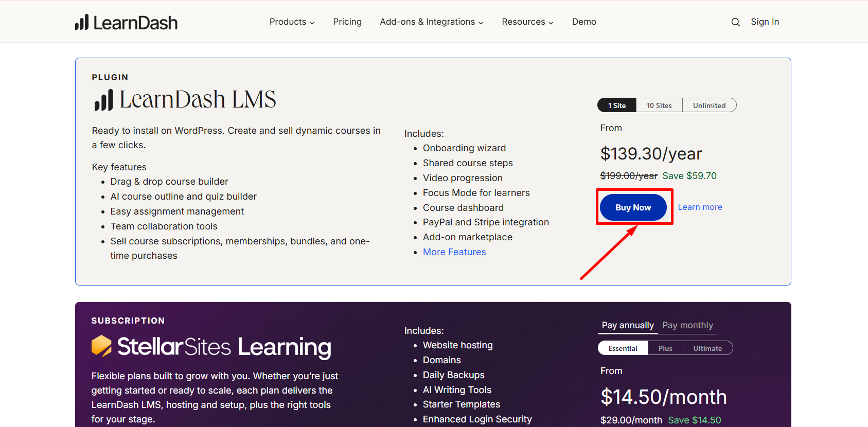Expand Add-ons & Integrations menu
Viewport: 868px width, 427px height.
431,22
